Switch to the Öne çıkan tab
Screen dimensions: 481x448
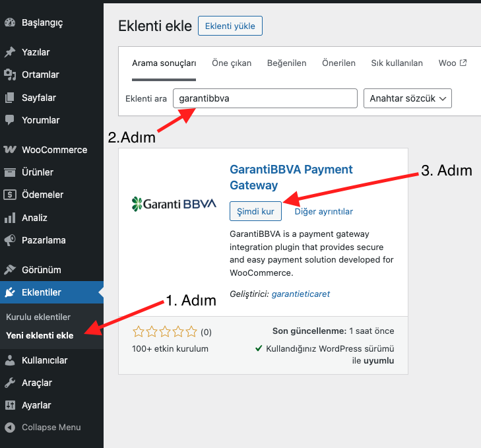tap(232, 63)
